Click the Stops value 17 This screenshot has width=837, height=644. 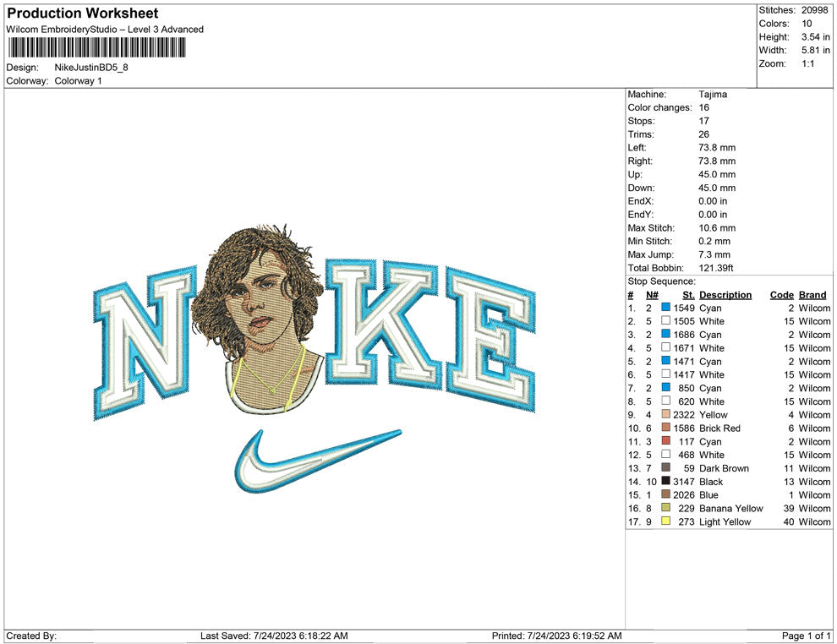coord(704,121)
